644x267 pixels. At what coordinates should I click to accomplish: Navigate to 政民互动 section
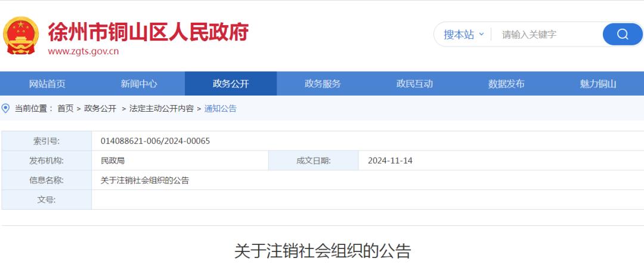(414, 84)
